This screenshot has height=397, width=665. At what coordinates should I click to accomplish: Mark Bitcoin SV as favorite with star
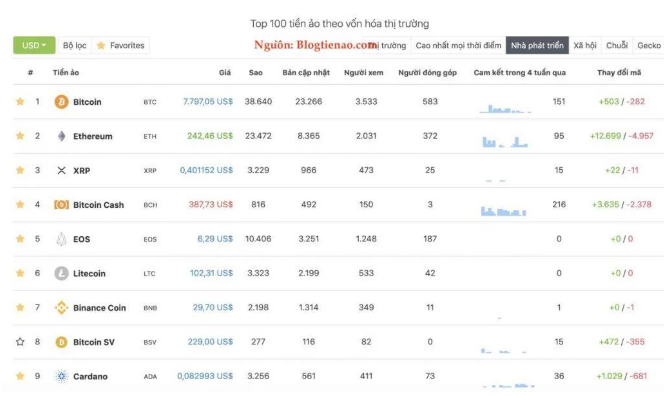click(x=20, y=341)
